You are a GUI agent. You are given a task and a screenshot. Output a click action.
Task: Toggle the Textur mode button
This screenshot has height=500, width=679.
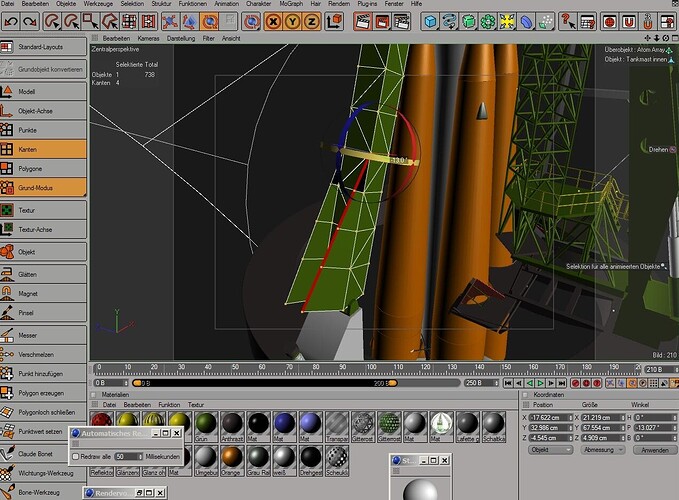[x=43, y=210]
